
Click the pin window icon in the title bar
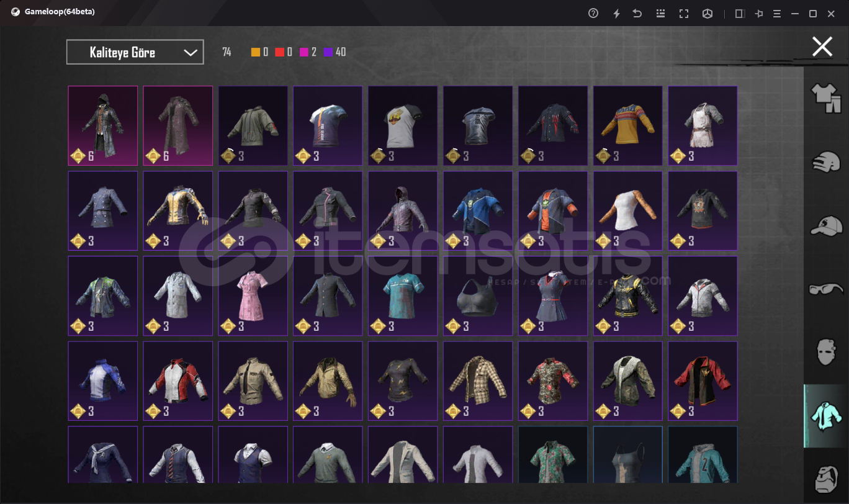click(x=758, y=13)
